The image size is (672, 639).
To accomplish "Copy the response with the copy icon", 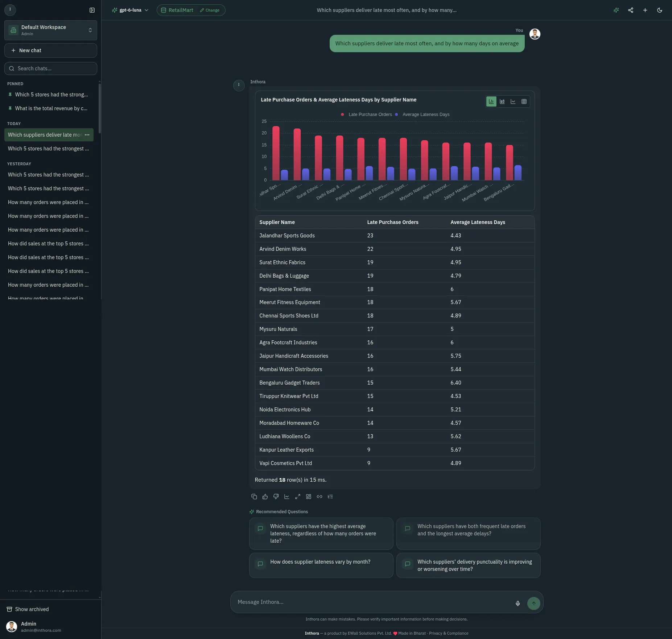I will pyautogui.click(x=254, y=497).
